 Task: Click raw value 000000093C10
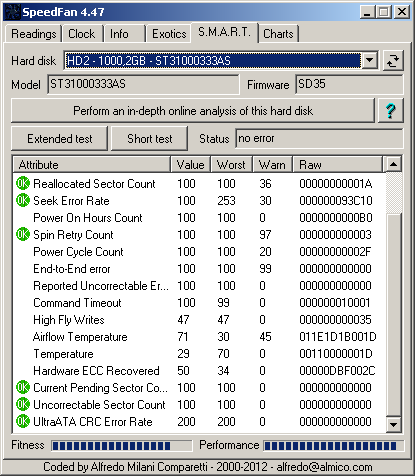point(335,201)
